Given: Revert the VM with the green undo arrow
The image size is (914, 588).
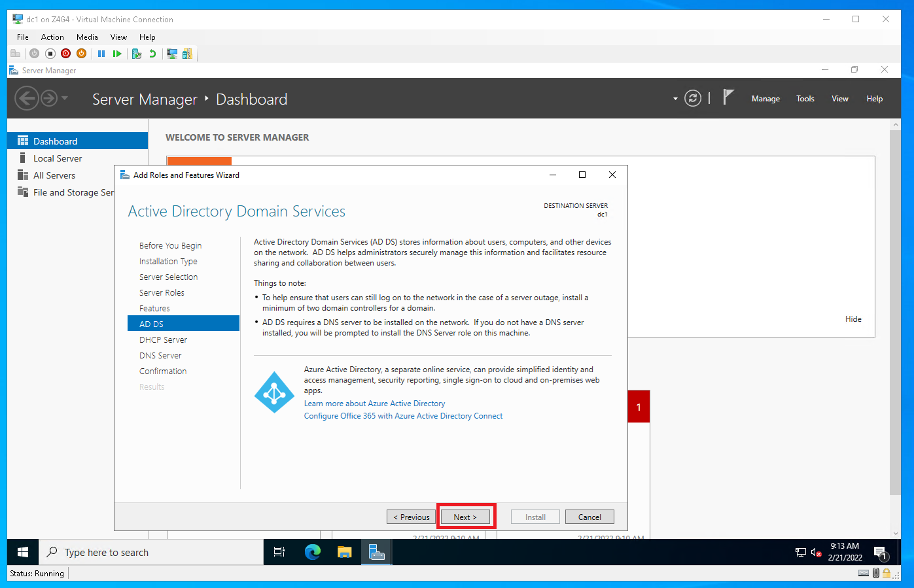Looking at the screenshot, I should click(152, 54).
